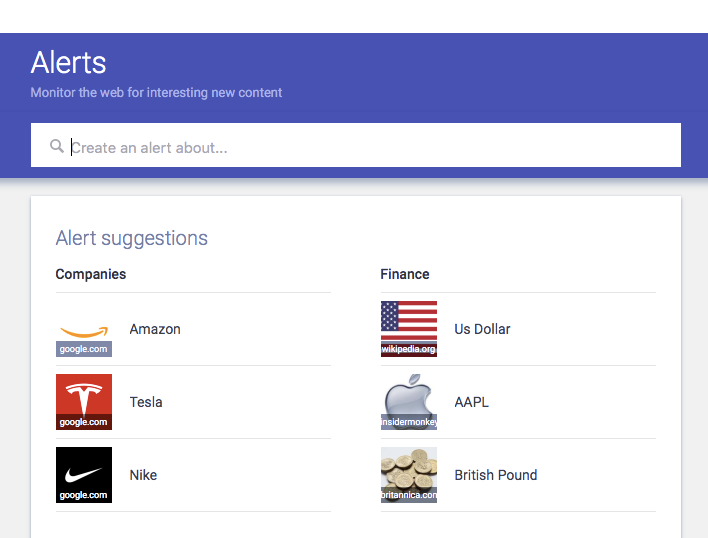This screenshot has height=538, width=708.
Task: Click the British Pound coins image
Action: point(408,469)
